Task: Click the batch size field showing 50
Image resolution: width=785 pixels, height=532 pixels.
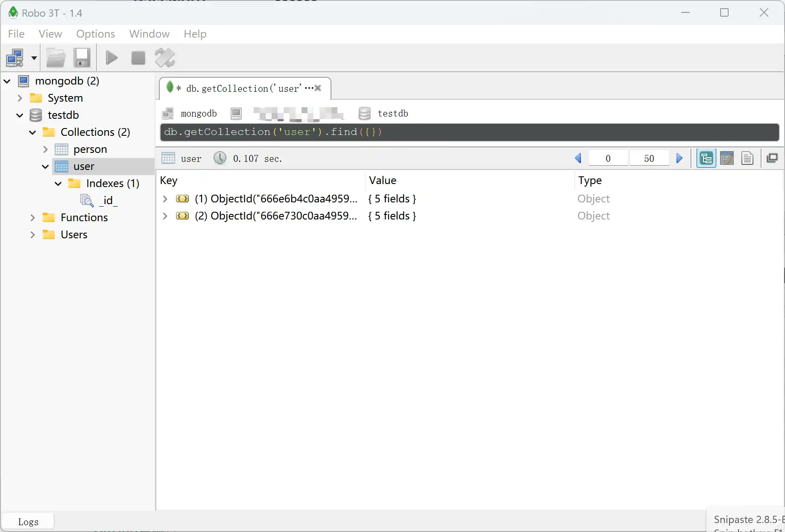Action: coord(649,158)
